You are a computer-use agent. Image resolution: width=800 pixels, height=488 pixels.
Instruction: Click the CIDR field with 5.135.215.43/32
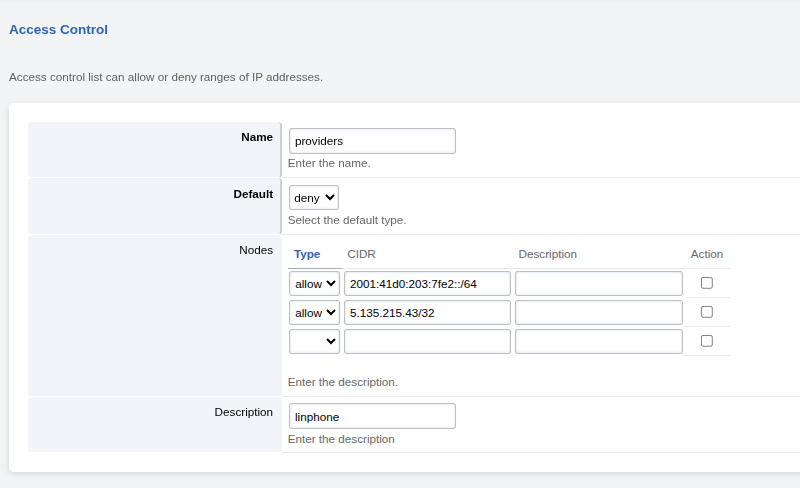(427, 313)
